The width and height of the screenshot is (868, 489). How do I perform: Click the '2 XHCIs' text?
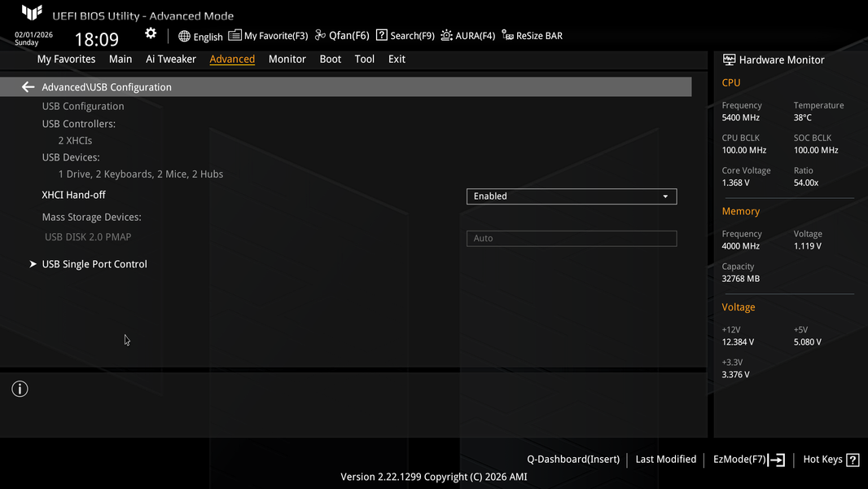75,141
